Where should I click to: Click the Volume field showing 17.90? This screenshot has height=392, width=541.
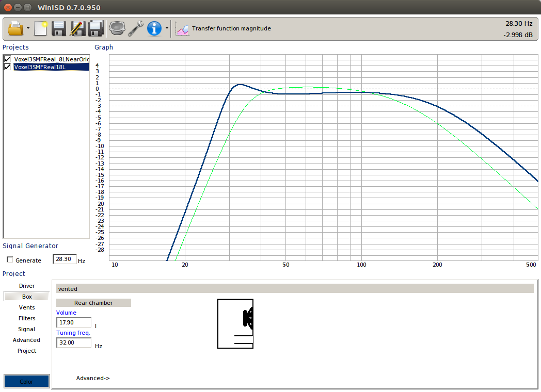pos(74,322)
